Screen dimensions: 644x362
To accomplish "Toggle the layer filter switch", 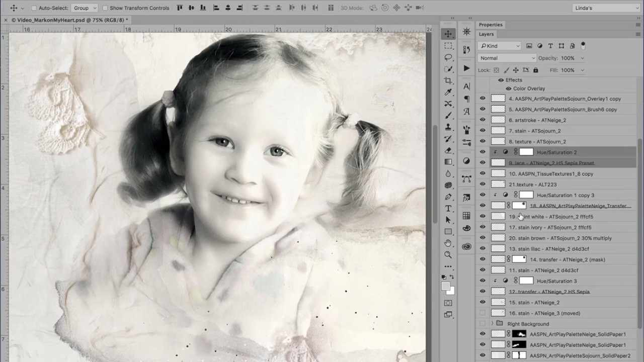I will click(x=583, y=46).
